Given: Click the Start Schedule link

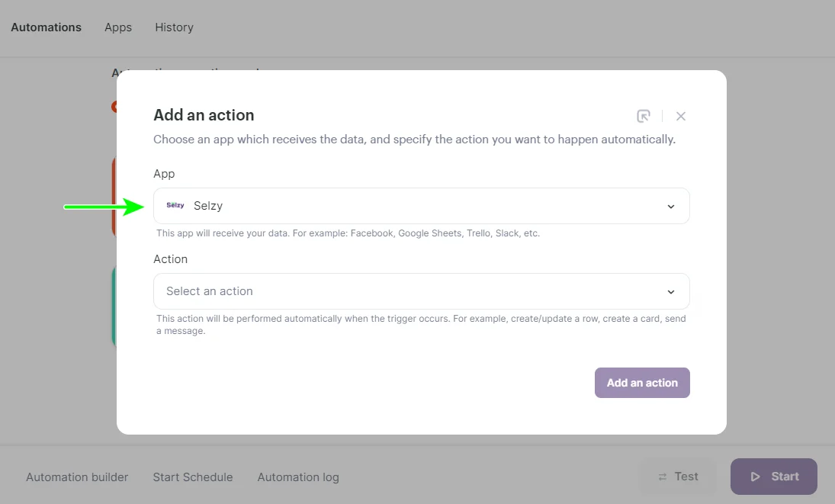Looking at the screenshot, I should 192,477.
